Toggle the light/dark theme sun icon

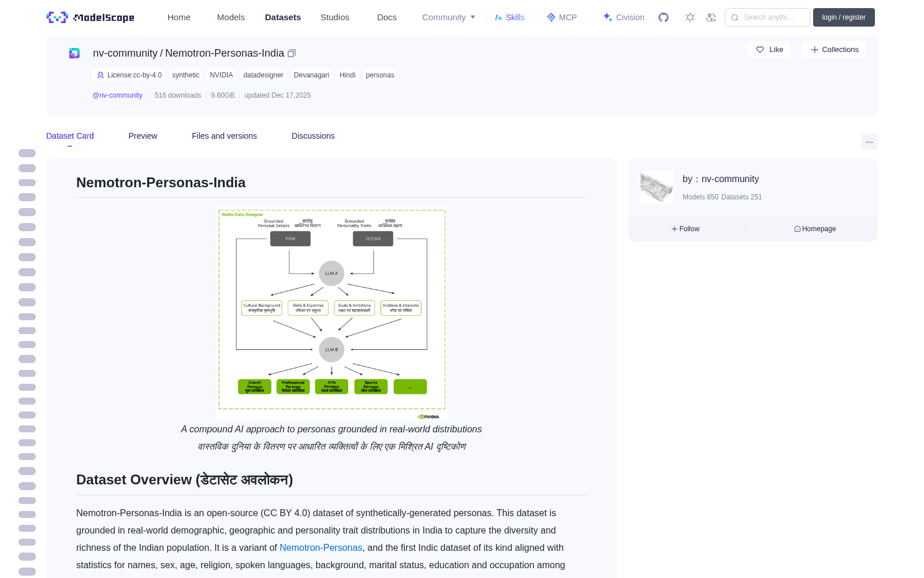(x=690, y=17)
